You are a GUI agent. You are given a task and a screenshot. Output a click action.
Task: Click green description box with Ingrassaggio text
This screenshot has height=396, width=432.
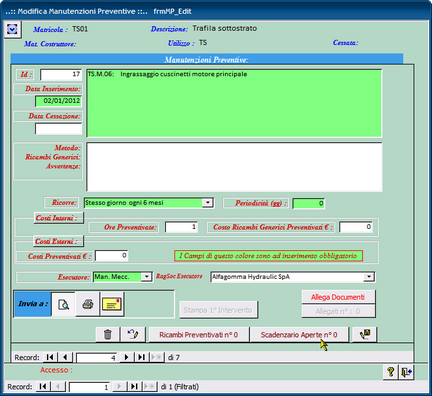pyautogui.click(x=234, y=103)
